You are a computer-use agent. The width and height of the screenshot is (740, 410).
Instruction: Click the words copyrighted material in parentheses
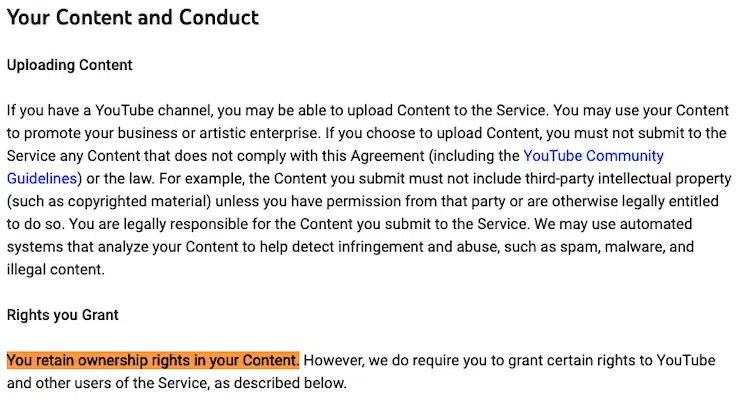click(x=139, y=201)
